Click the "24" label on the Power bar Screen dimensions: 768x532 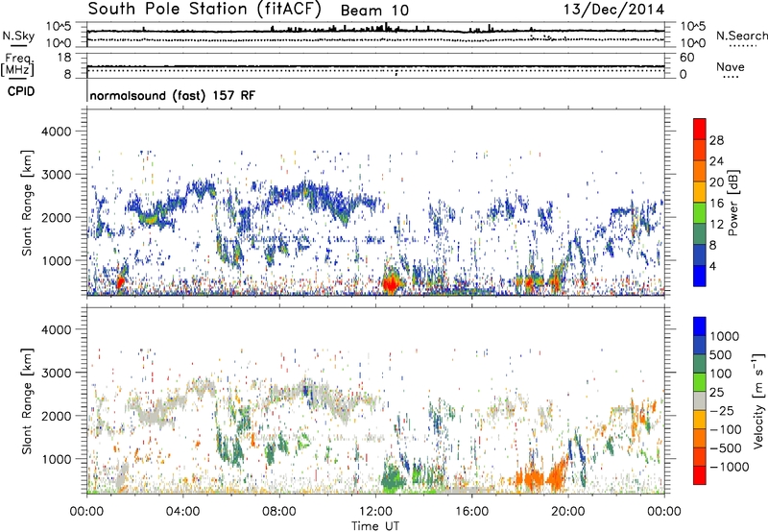point(716,161)
